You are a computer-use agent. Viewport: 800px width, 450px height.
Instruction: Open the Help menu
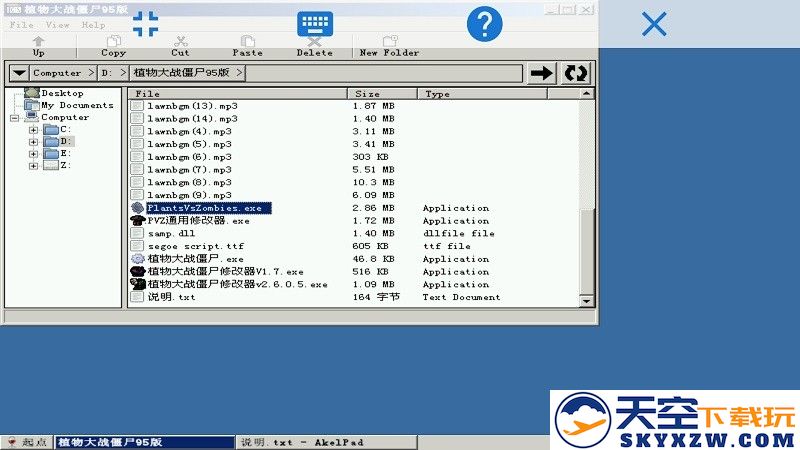[93, 24]
